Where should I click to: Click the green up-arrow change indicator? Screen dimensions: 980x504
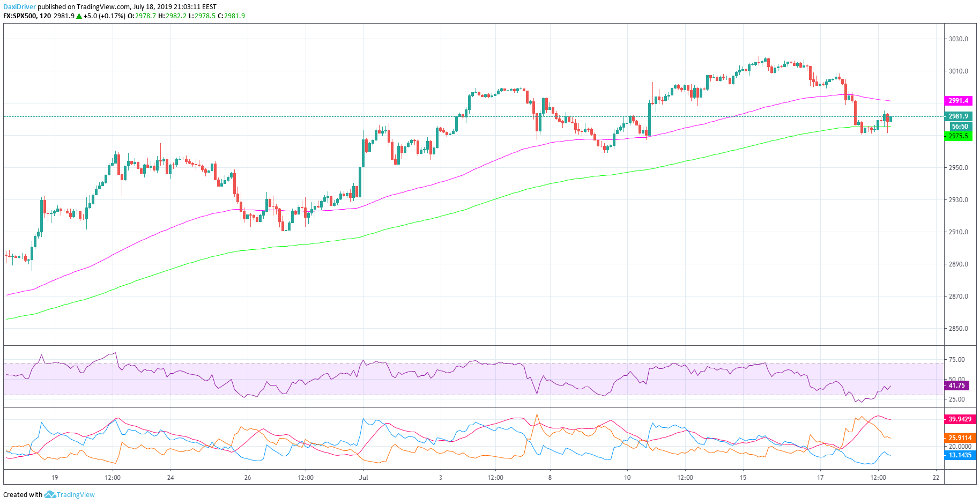tap(79, 16)
